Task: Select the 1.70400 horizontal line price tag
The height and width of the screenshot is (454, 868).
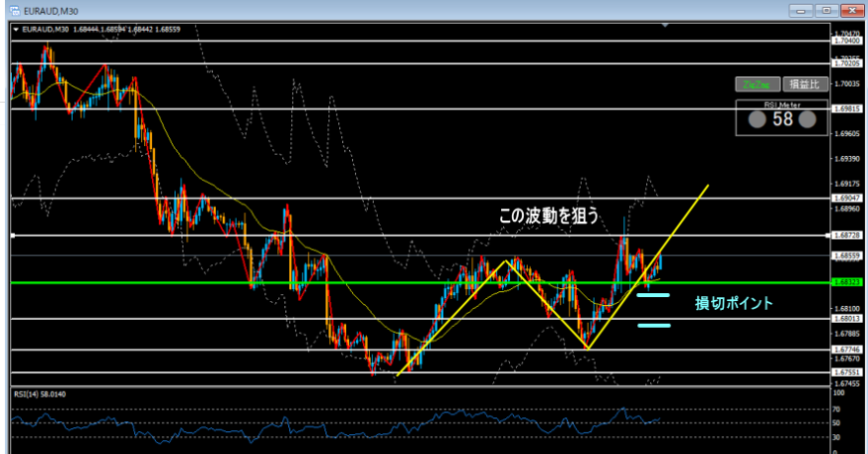Action: pyautogui.click(x=846, y=41)
